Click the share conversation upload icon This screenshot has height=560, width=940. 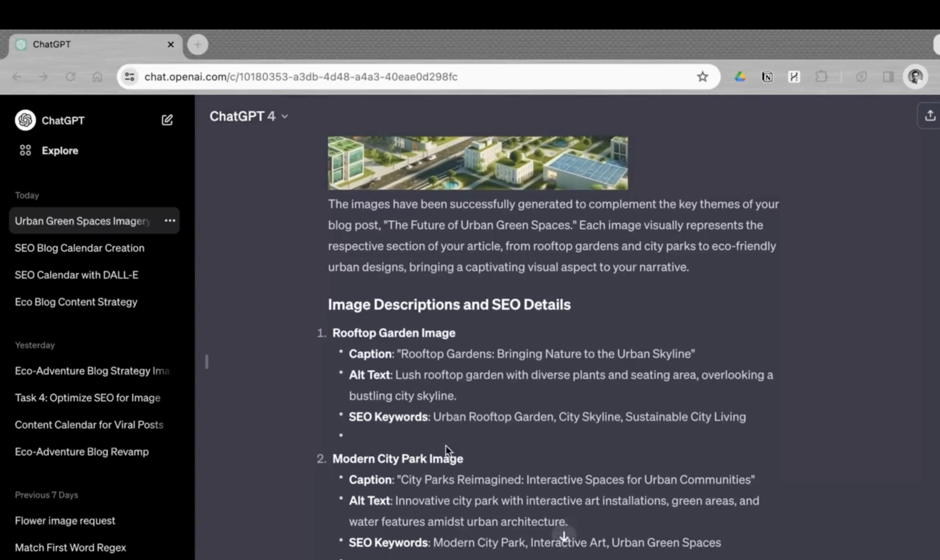(x=930, y=115)
